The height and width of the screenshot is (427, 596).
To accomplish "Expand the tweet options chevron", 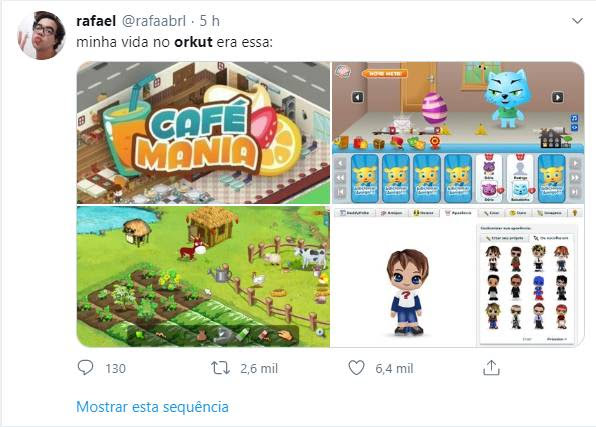I will [x=577, y=21].
